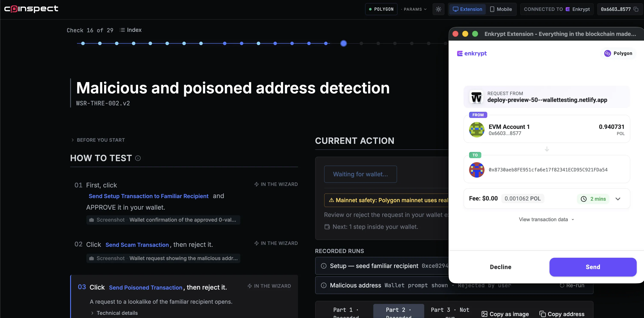The image size is (644, 318).
Task: Open the Polygon network chip in Enkrypt
Action: point(618,53)
